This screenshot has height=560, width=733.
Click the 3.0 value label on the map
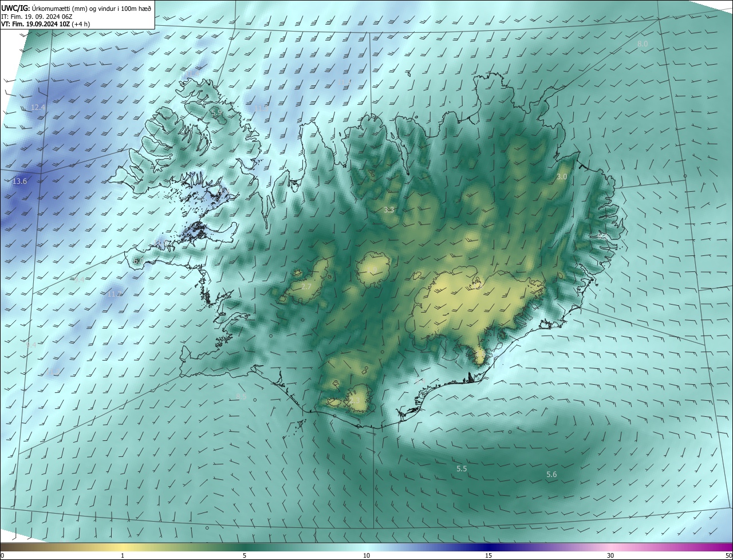tap(562, 177)
